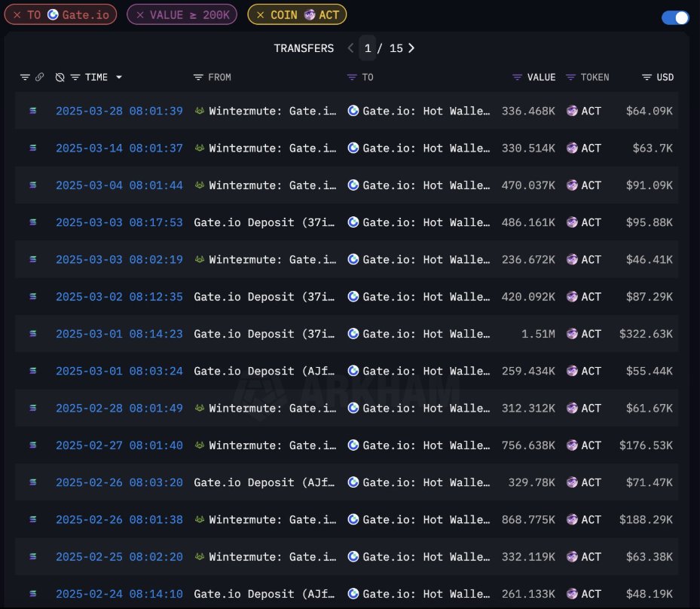Open Gate.io Deposit (37i sender on 2025-03-02
The width and height of the screenshot is (700, 609).
264,296
